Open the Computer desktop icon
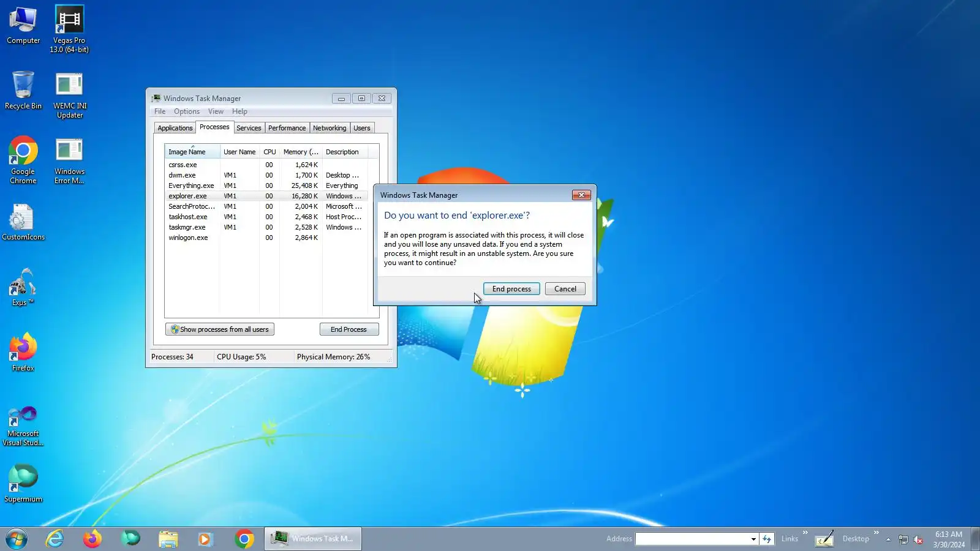This screenshot has width=980, height=551. (23, 25)
